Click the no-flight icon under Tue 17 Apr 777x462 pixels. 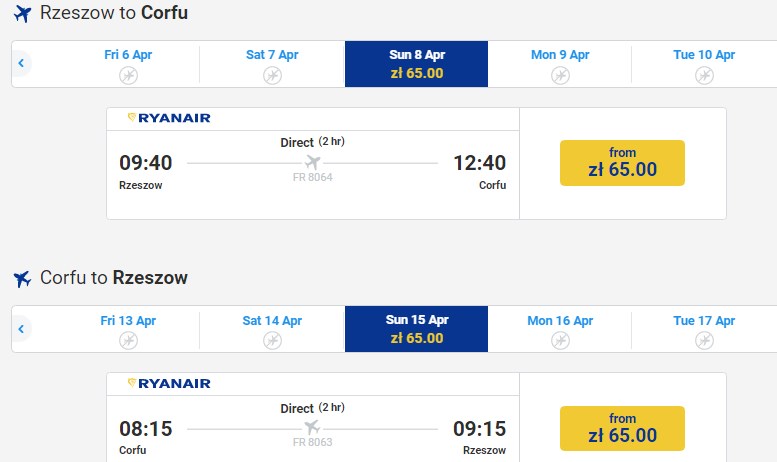click(704, 341)
